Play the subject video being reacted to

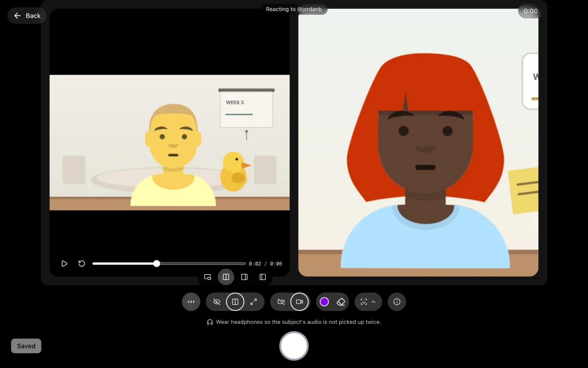click(x=64, y=263)
